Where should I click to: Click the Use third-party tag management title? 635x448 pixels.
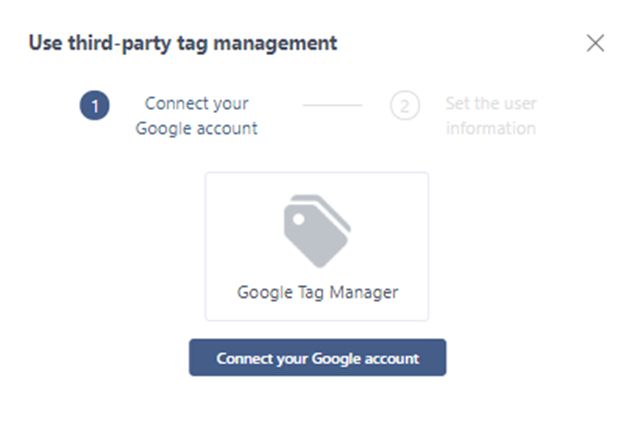click(x=182, y=43)
